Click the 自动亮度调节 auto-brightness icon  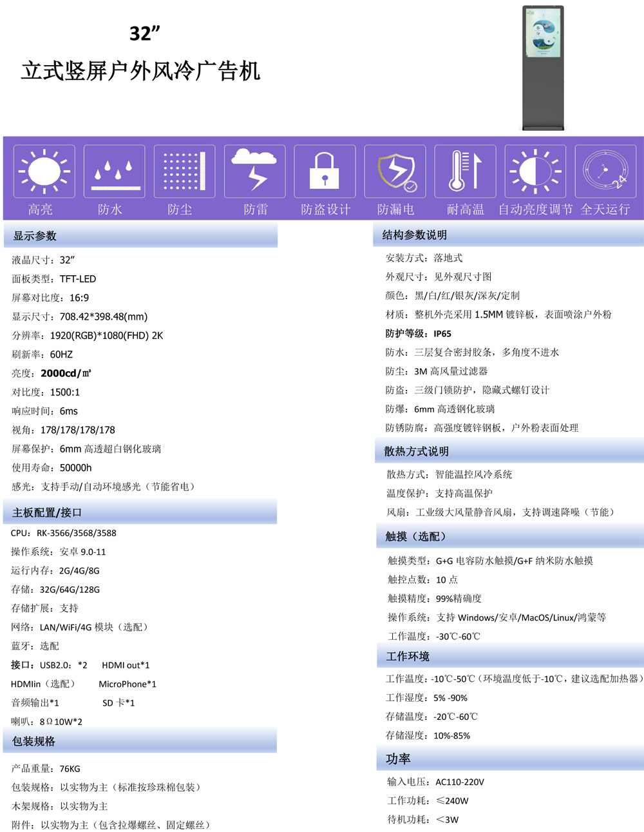pyautogui.click(x=535, y=171)
